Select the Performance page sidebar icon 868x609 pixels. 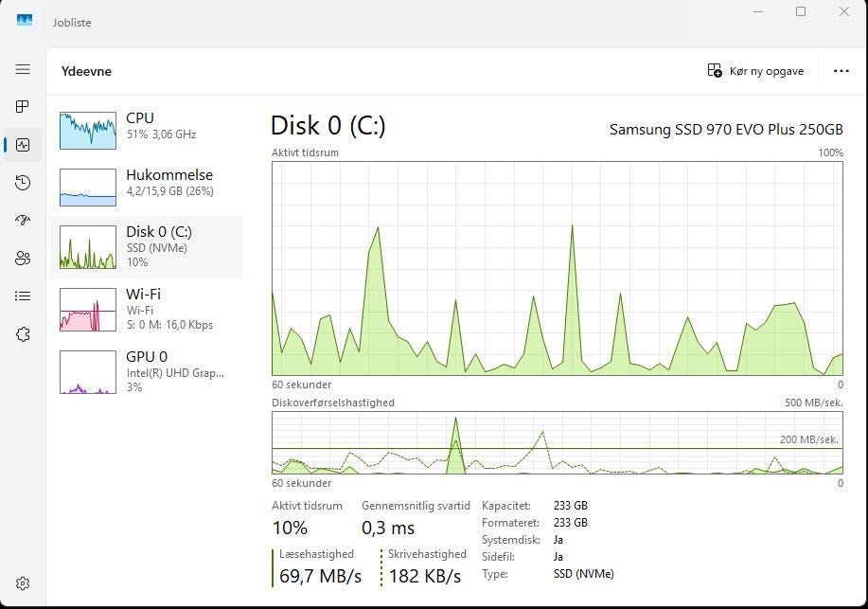[23, 145]
